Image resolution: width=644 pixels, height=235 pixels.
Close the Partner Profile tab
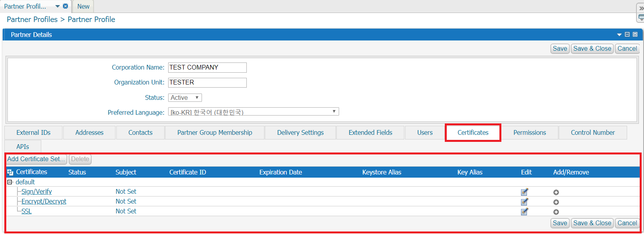tap(65, 6)
